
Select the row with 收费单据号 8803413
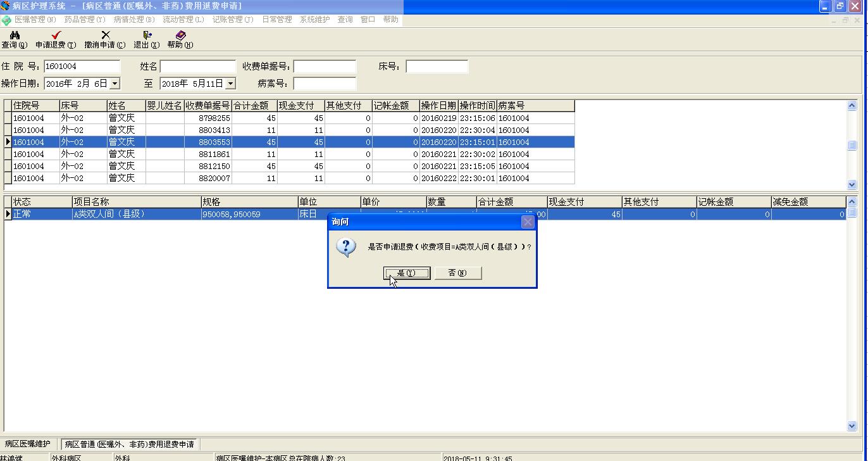pyautogui.click(x=290, y=130)
